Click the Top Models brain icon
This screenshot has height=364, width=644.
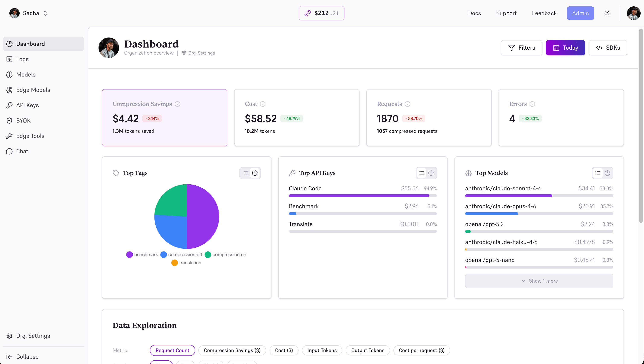tap(468, 173)
